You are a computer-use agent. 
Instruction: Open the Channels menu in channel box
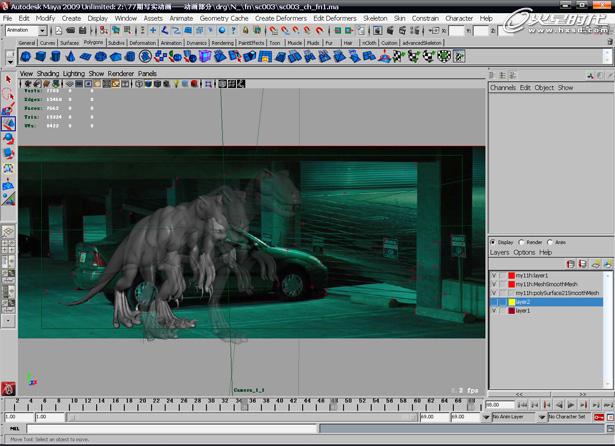click(x=503, y=87)
